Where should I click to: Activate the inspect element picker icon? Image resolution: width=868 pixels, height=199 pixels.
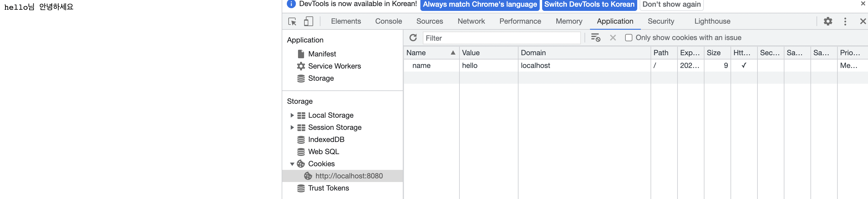tap(292, 21)
